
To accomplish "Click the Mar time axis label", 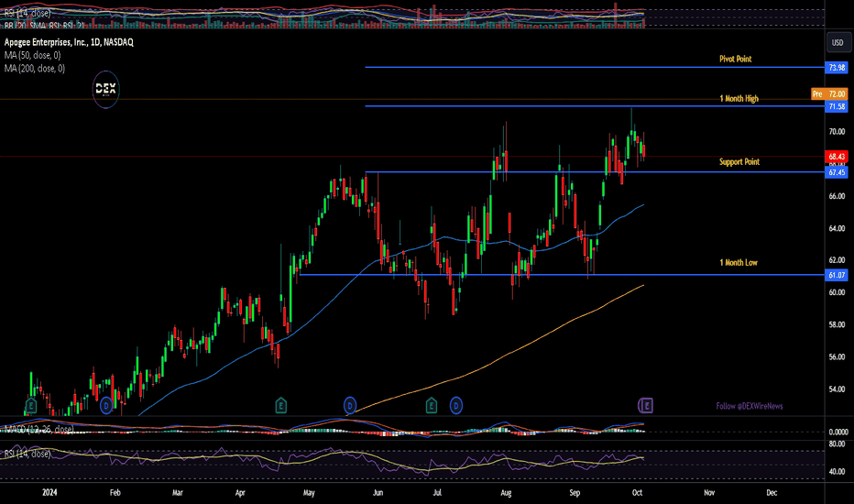I will tap(178, 493).
